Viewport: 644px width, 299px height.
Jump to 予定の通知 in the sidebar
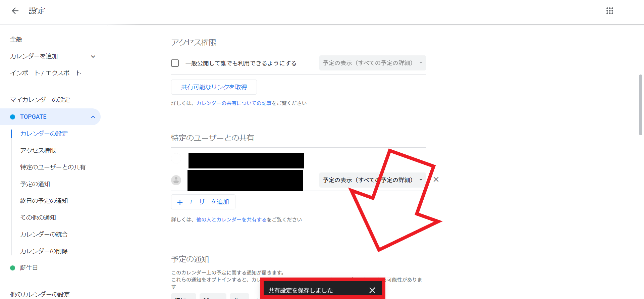(x=35, y=184)
